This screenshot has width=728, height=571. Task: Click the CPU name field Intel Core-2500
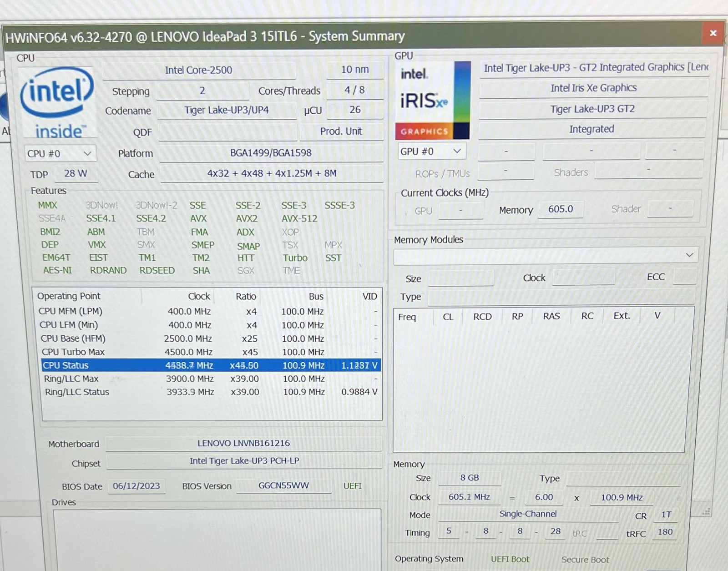[x=198, y=70]
